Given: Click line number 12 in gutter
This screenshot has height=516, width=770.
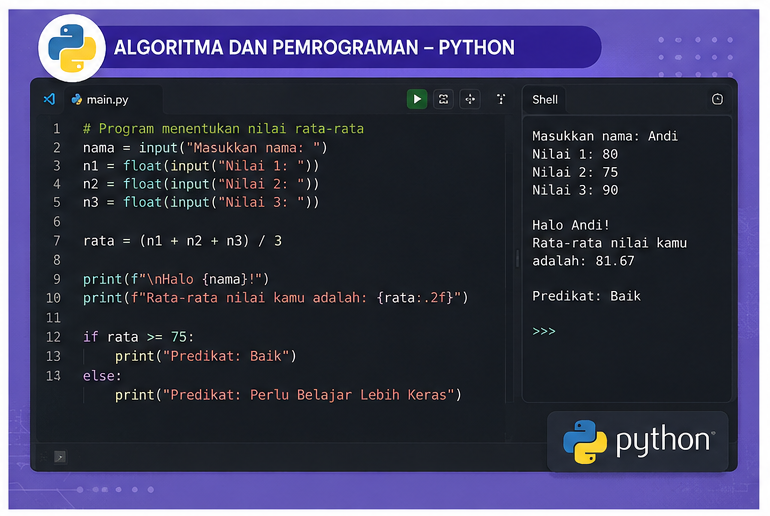Looking at the screenshot, I should point(53,337).
